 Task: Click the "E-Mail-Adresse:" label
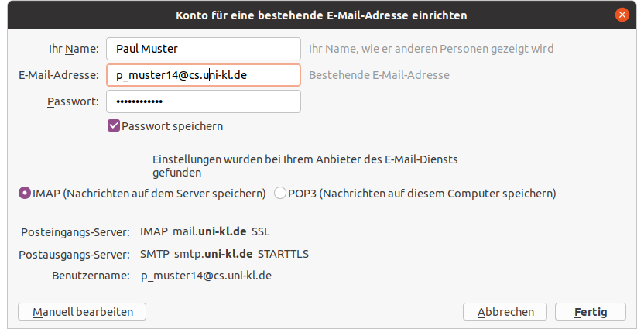(59, 75)
